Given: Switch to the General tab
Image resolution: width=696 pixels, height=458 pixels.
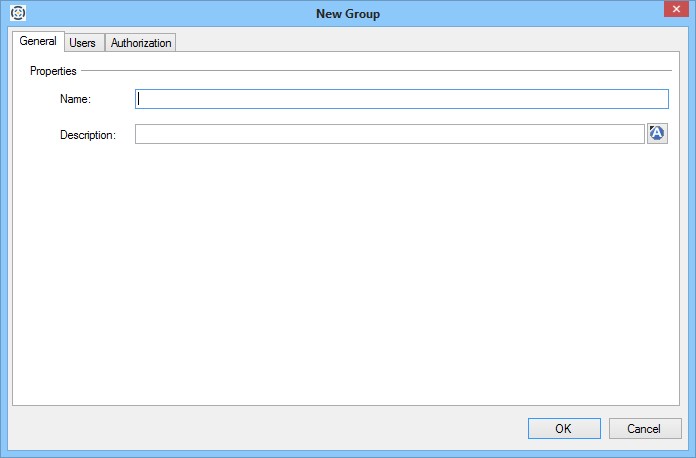Looking at the screenshot, I should click(37, 42).
